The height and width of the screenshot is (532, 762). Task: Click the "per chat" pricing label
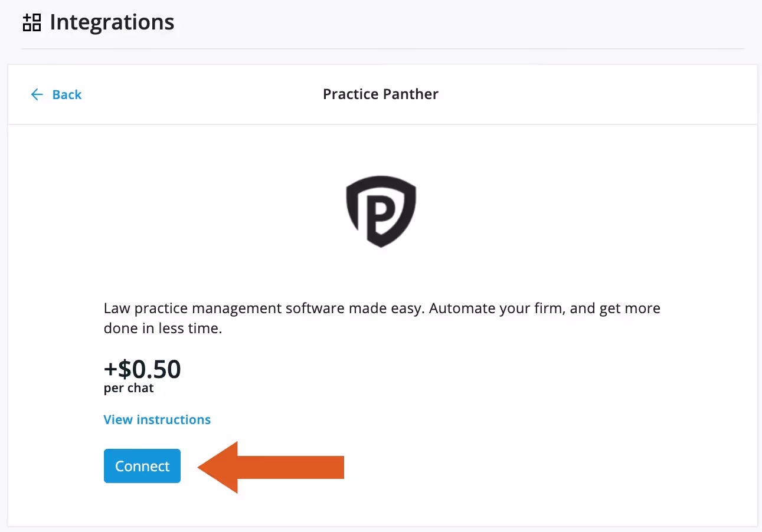point(129,389)
